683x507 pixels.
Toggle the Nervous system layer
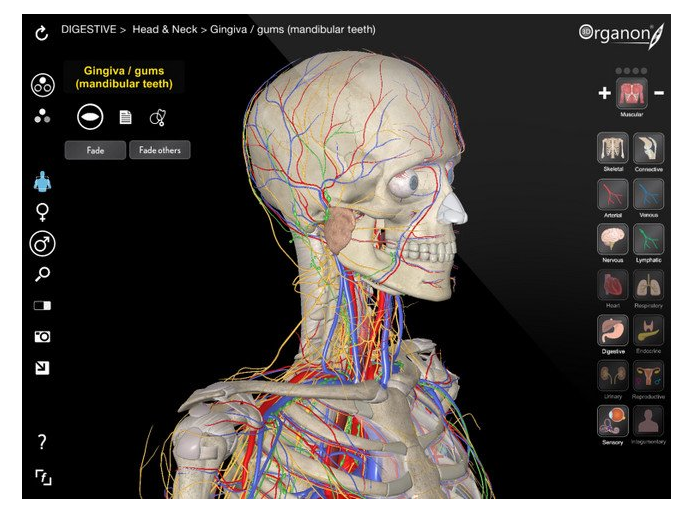pyautogui.click(x=612, y=238)
